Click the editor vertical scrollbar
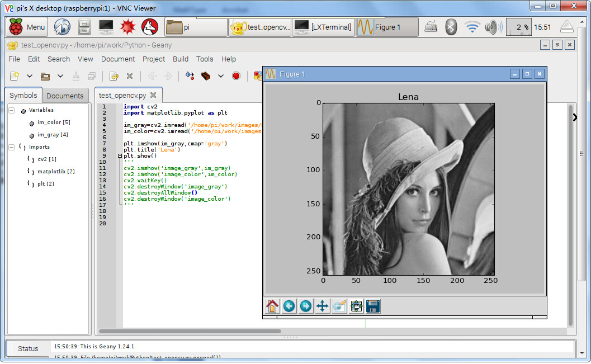 (570, 215)
